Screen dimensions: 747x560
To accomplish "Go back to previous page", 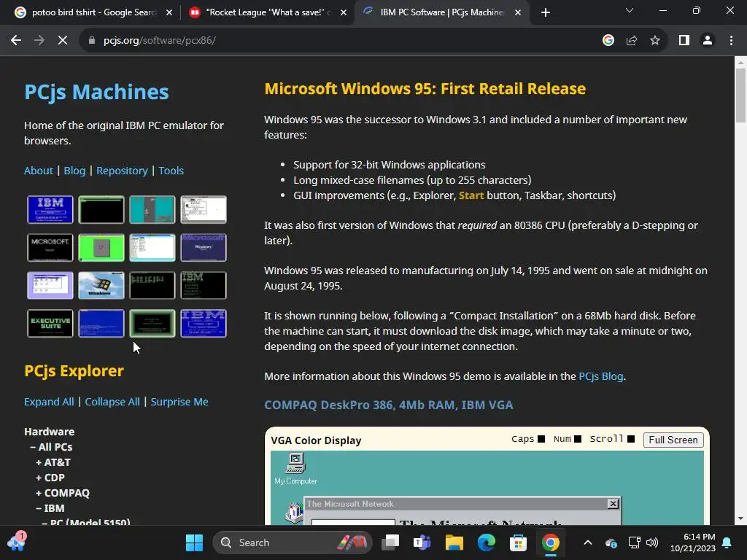I will (x=16, y=41).
